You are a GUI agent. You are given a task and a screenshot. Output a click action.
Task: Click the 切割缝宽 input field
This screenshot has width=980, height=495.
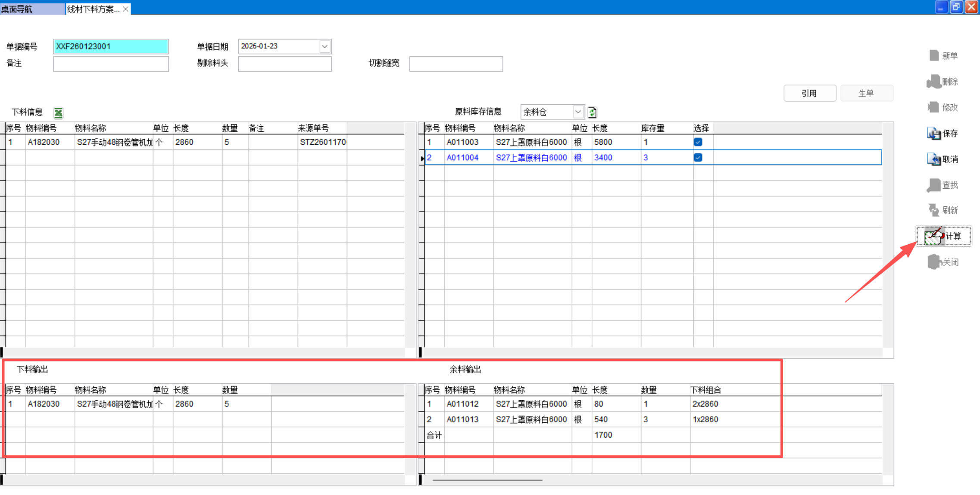[x=456, y=64]
